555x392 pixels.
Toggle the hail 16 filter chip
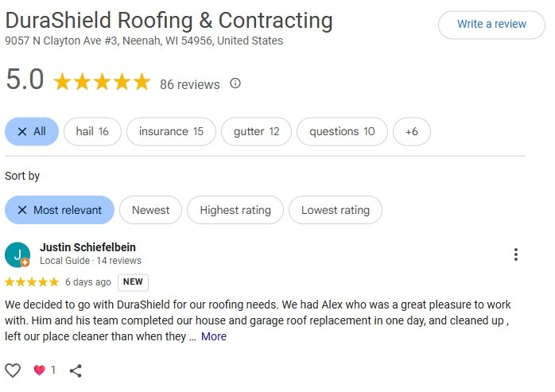point(92,132)
